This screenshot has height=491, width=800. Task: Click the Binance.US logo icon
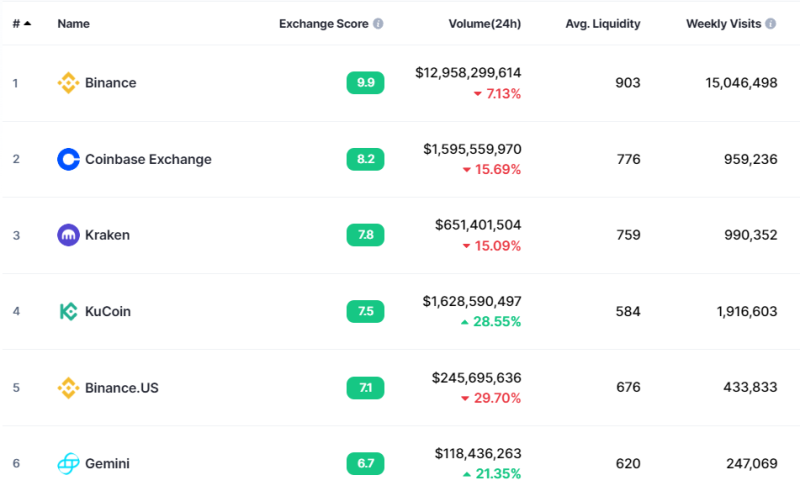point(68,388)
